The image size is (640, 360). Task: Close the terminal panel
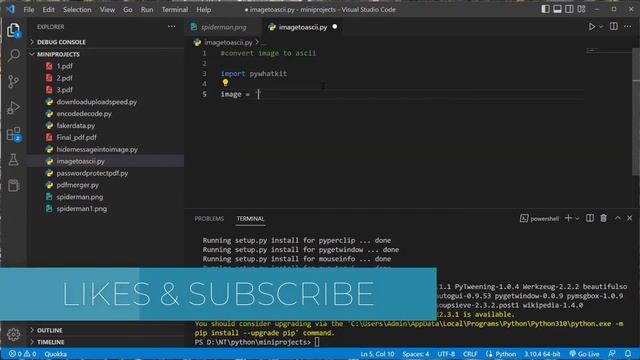(x=630, y=218)
